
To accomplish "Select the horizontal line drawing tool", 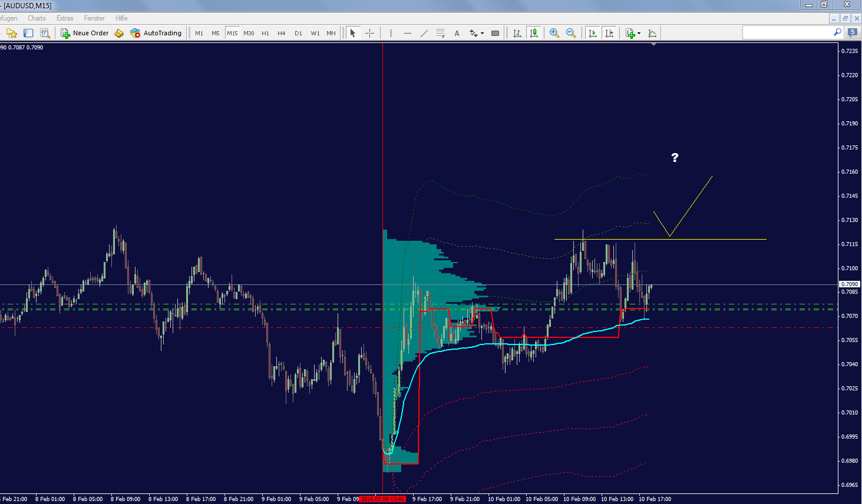I will tap(407, 33).
